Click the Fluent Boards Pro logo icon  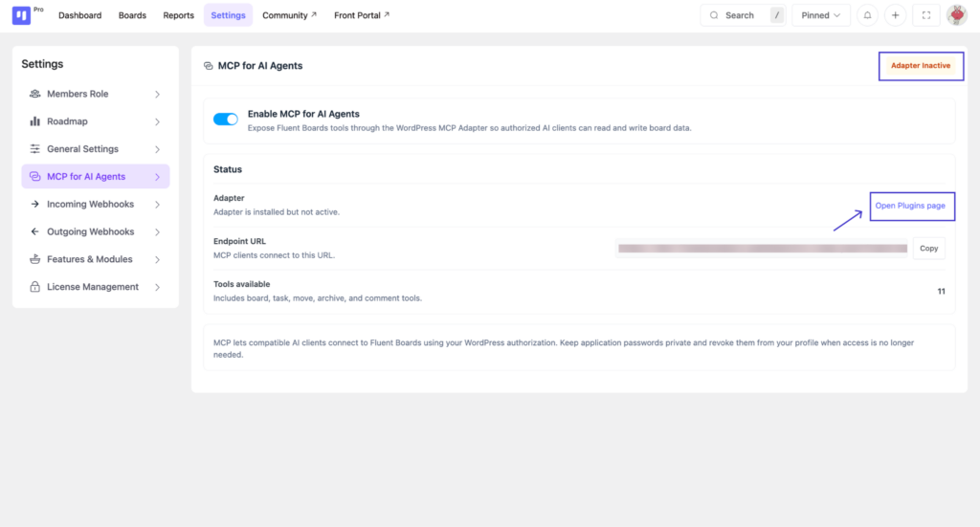click(x=21, y=15)
